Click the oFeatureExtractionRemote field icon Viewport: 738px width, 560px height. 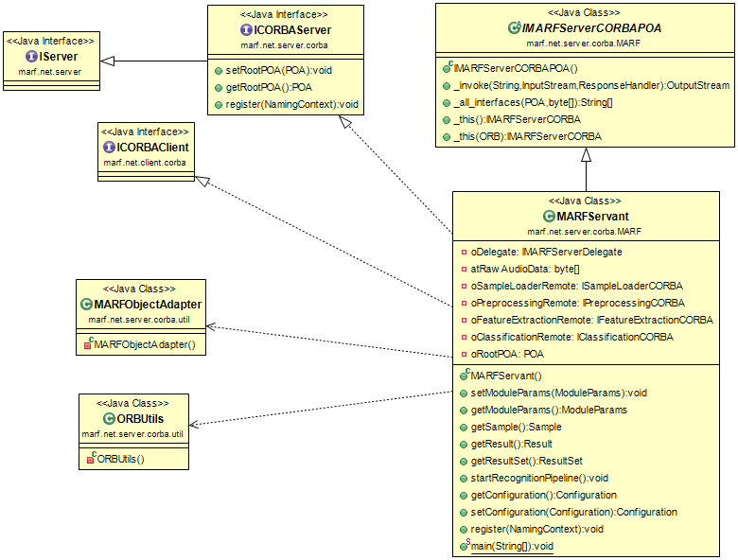pyautogui.click(x=464, y=321)
